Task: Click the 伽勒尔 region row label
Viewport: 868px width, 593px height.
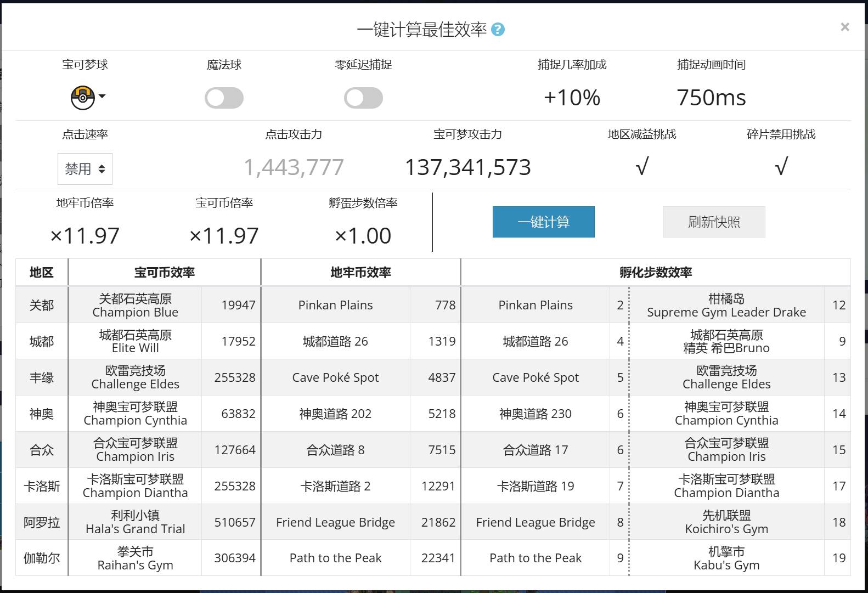Action: [42, 558]
